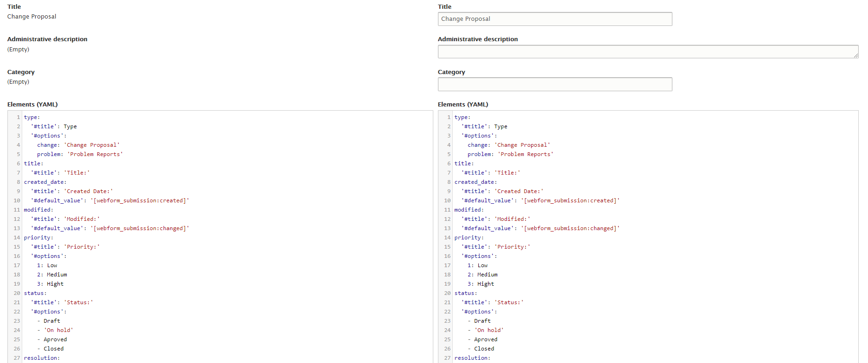Click "problem: 'Problem Reports'" in right editor

click(x=510, y=154)
